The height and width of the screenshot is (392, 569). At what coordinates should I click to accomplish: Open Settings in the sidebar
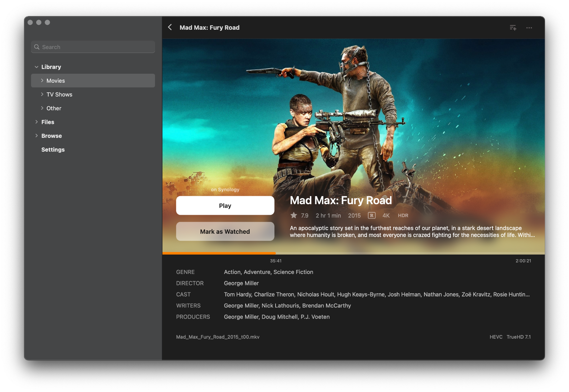point(53,150)
